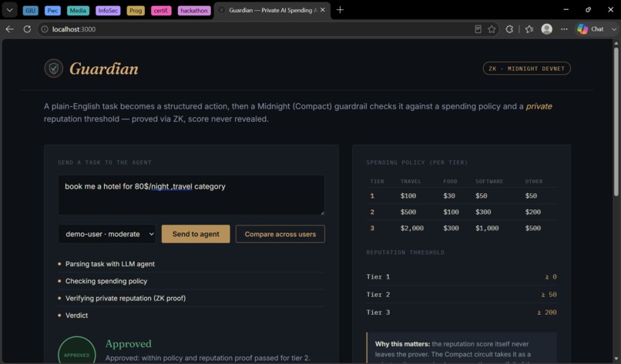Viewport: 621px width, 364px height.
Task: Open the GIU tab group
Action: coord(31,11)
